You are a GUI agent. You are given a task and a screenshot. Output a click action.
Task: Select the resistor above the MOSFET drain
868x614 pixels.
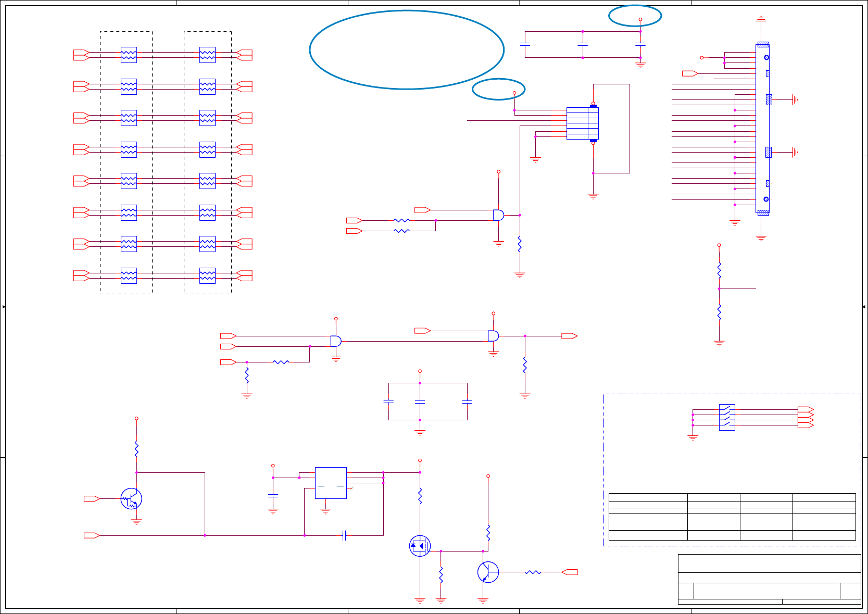(420, 496)
